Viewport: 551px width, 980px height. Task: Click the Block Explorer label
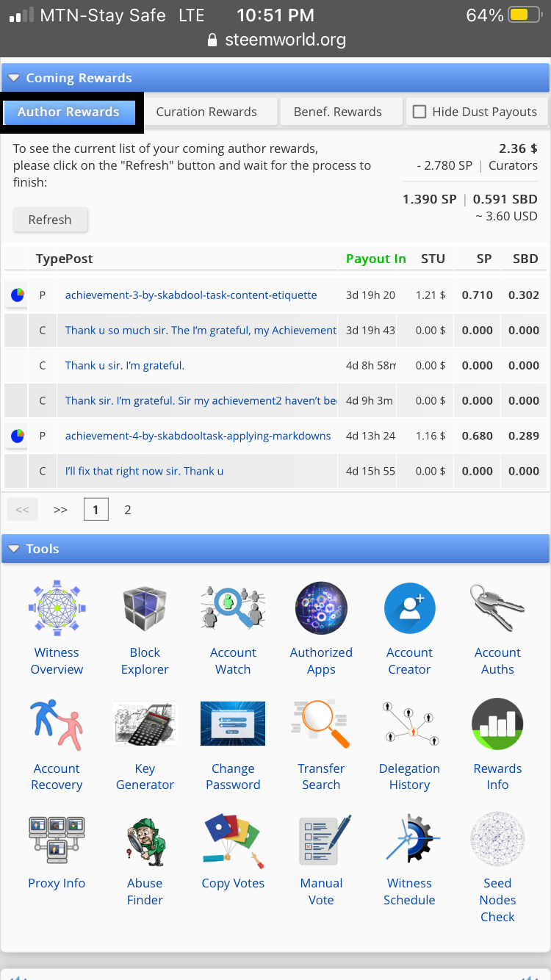tap(145, 660)
